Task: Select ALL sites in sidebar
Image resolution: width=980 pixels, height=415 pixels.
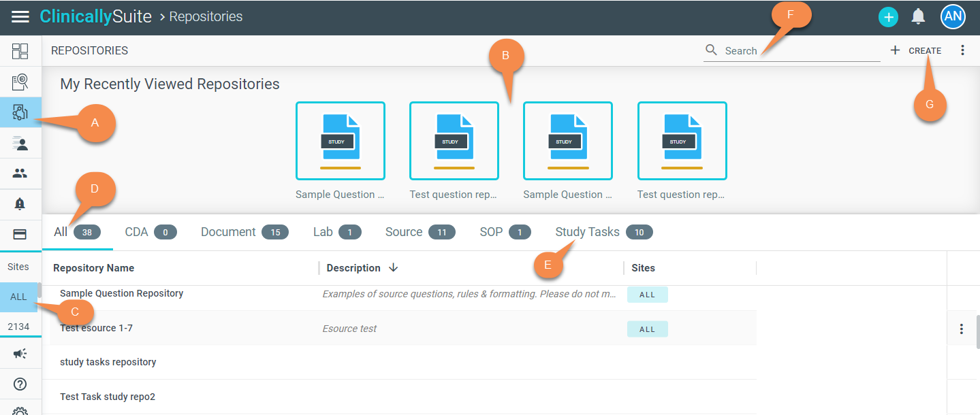Action: click(19, 297)
